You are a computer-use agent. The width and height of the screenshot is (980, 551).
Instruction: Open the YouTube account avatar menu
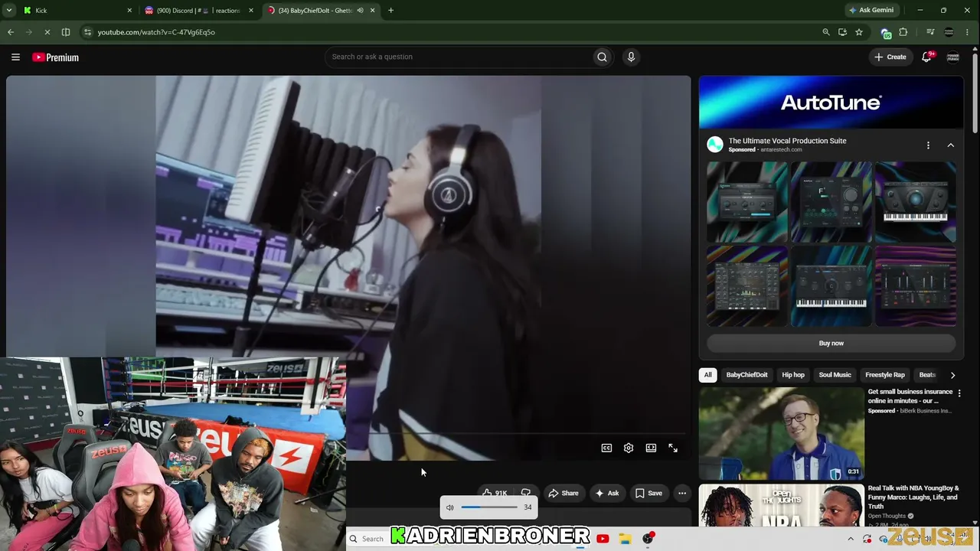(x=953, y=57)
